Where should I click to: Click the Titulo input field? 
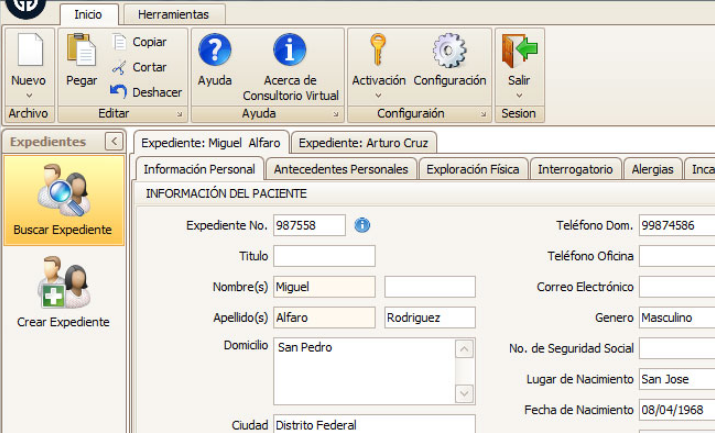(x=324, y=256)
